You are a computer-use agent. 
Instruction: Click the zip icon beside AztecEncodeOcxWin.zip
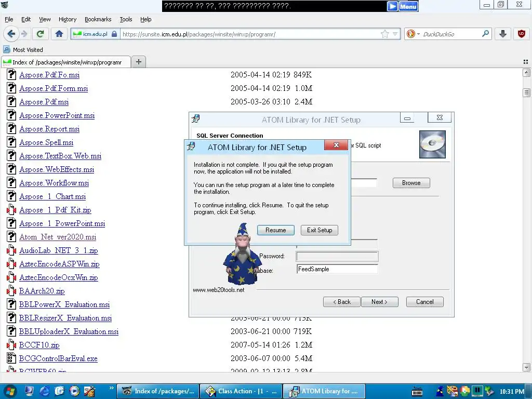click(11, 277)
